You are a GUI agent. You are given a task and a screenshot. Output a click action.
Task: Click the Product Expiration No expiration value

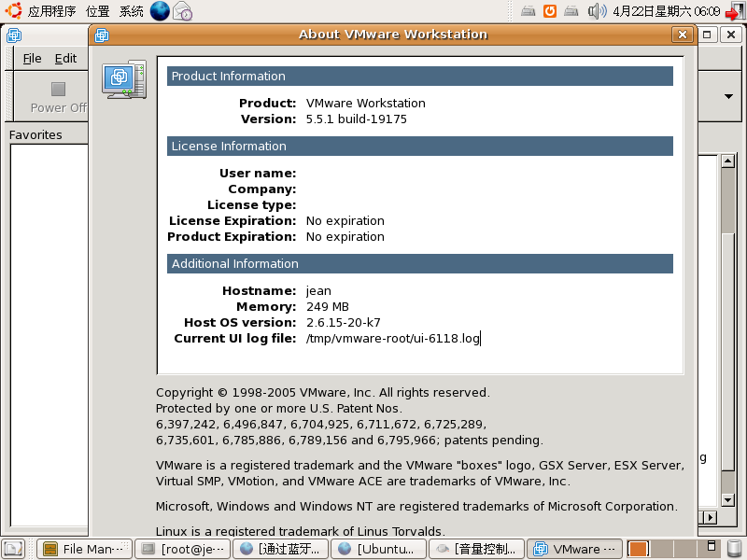point(345,237)
